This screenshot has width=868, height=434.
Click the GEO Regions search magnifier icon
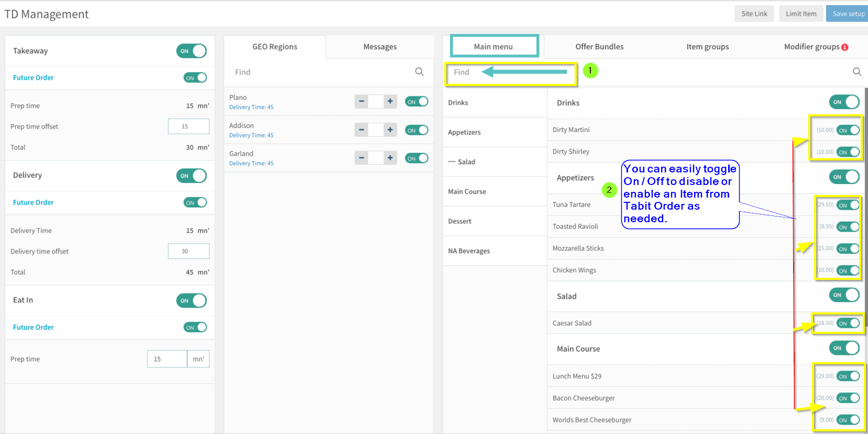pyautogui.click(x=419, y=72)
